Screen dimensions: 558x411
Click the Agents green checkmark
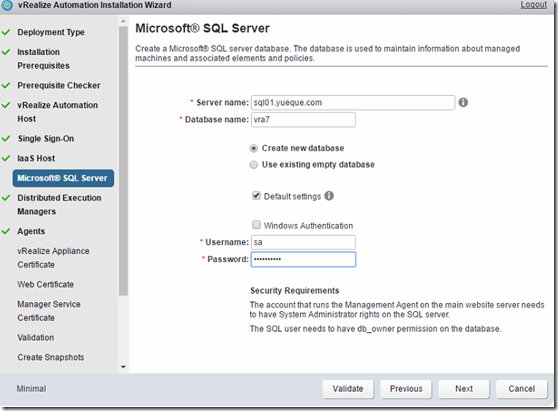[x=6, y=231]
